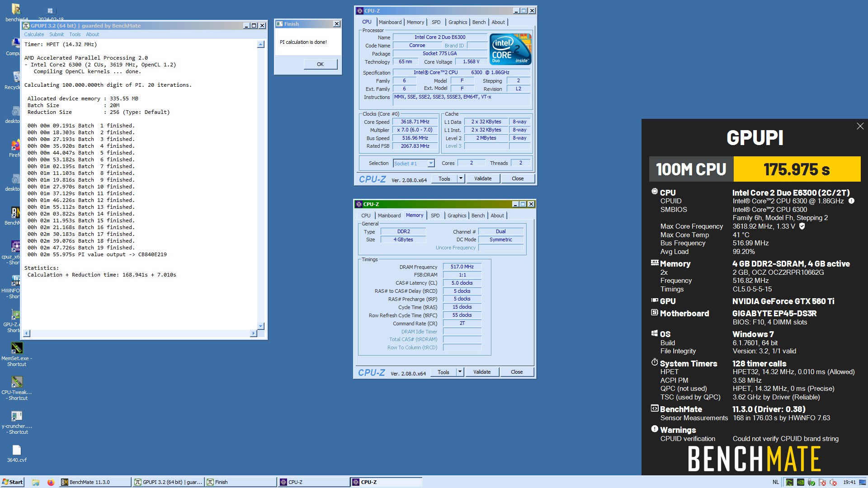Click the Windows Explorer icon in the taskbar
868x488 pixels.
pos(36,482)
